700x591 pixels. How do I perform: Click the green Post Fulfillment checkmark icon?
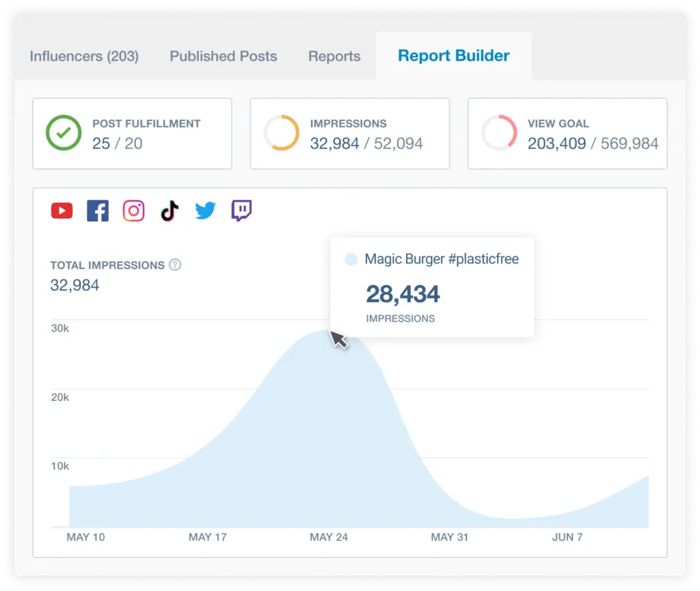(63, 133)
